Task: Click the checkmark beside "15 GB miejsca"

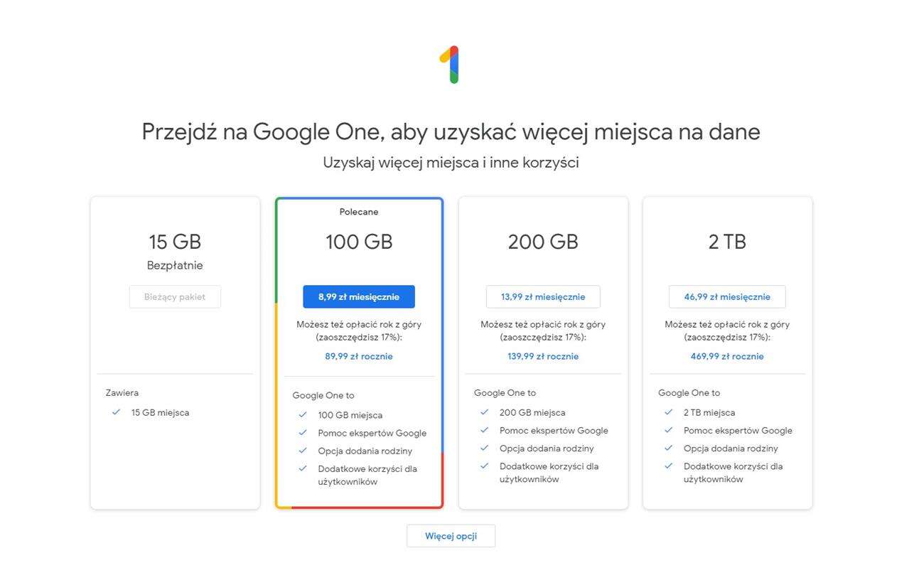Action: (x=116, y=412)
